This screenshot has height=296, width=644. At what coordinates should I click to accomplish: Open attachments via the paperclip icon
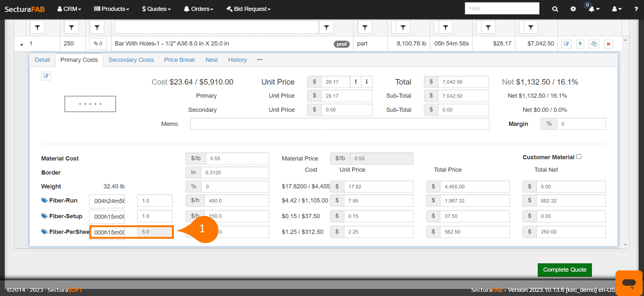coord(98,44)
